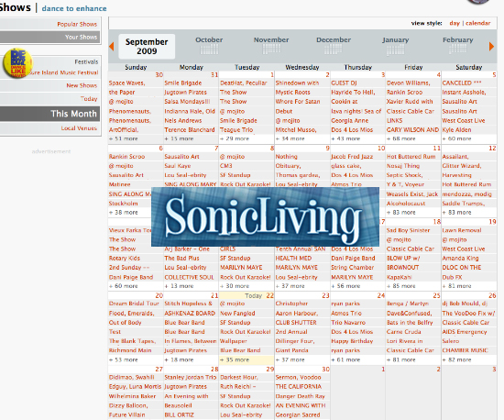Open 'COLLECTIVE SOUL' show listing
This screenshot has height=420, width=504.
click(x=189, y=277)
